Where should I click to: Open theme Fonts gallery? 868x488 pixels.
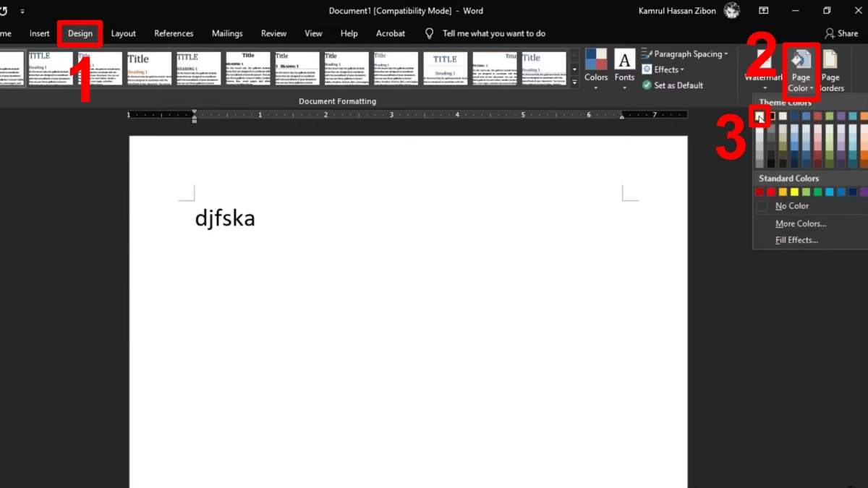click(x=625, y=70)
